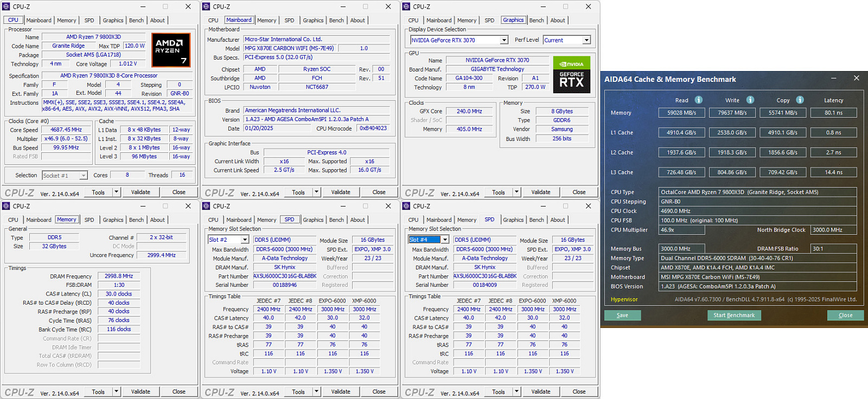Screen dimensions: 868x399
Task: Expand the Tools arrow in the Slot #2 SPD window
Action: 316,391
